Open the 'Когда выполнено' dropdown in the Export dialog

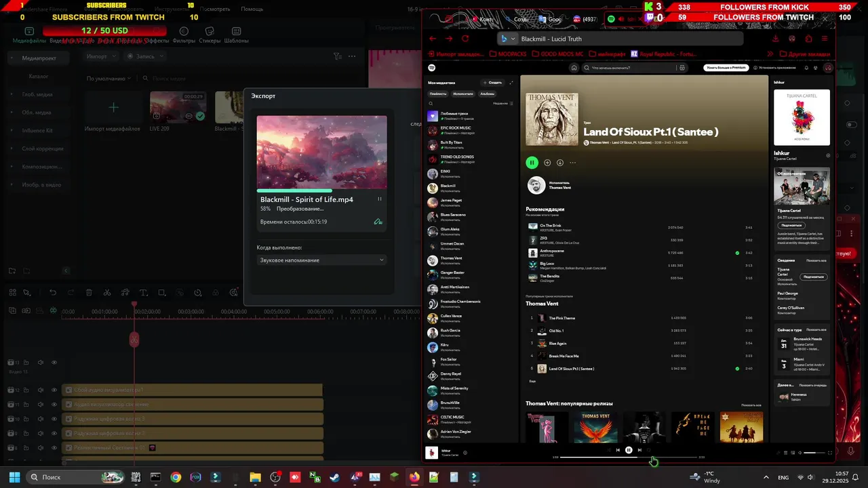pyautogui.click(x=321, y=260)
